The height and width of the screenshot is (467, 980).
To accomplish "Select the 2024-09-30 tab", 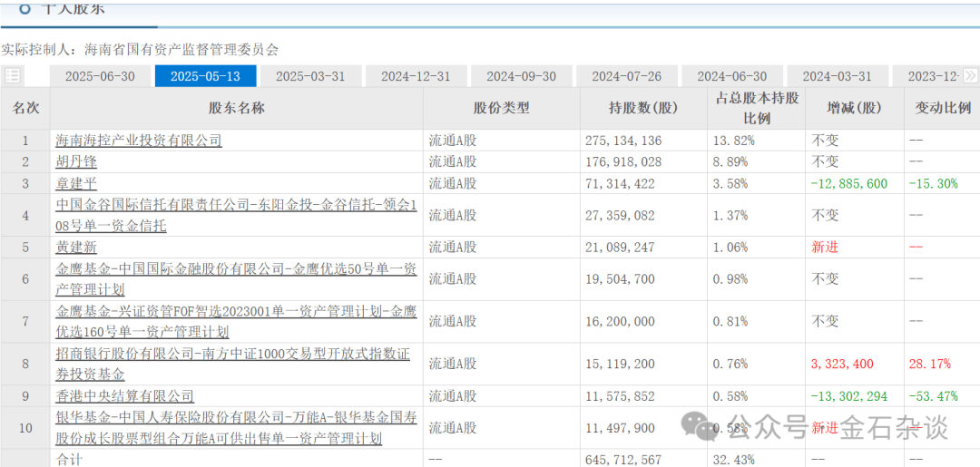I will [521, 76].
